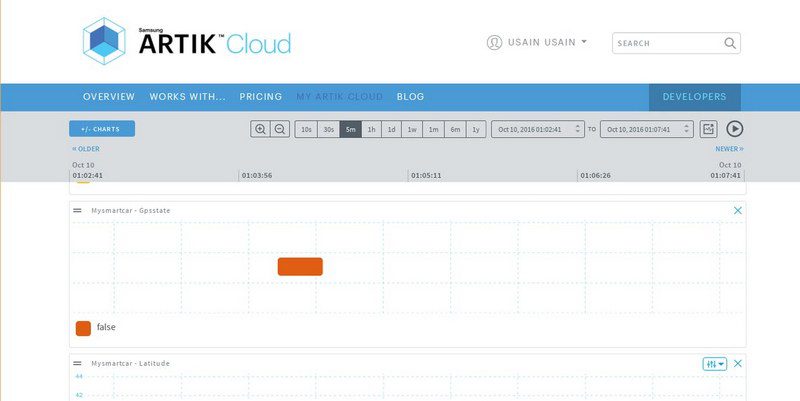Image resolution: width=800 pixels, height=401 pixels.
Task: Adjust the end date stepper arrows
Action: (687, 130)
